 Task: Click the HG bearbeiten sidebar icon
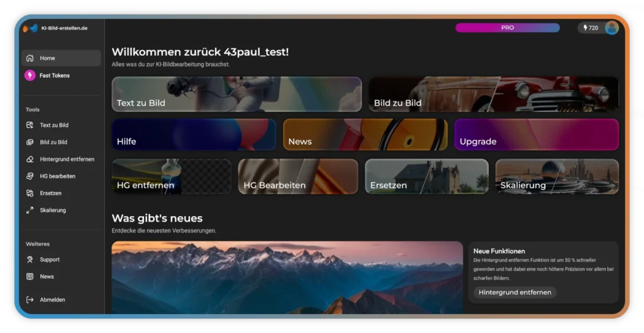(x=30, y=176)
